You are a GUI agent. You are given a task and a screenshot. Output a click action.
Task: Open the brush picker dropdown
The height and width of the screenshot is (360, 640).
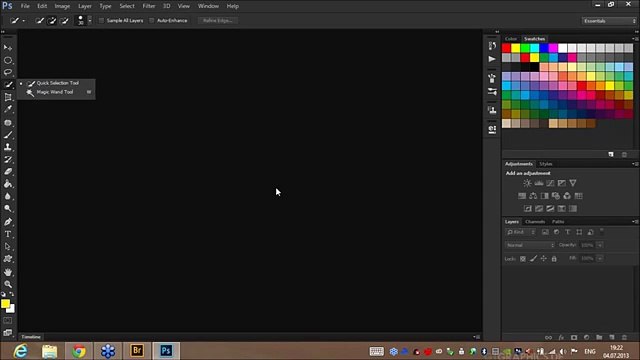(x=90, y=20)
